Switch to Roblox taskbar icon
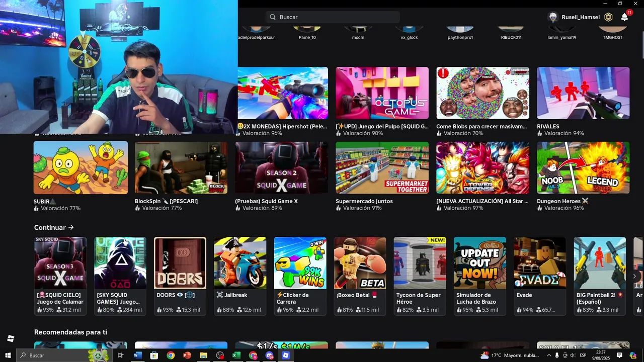644x362 pixels. (x=286, y=355)
